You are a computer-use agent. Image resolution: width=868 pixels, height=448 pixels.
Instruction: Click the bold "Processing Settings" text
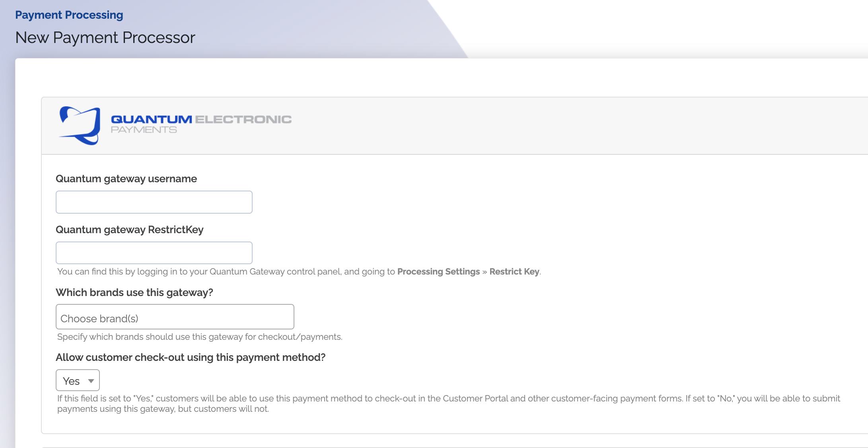pyautogui.click(x=438, y=272)
